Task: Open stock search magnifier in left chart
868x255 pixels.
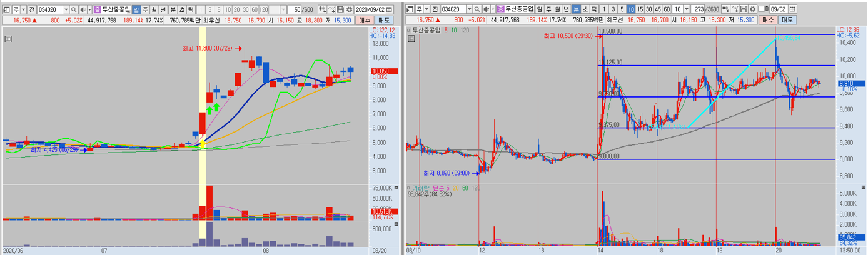Action: [x=74, y=9]
